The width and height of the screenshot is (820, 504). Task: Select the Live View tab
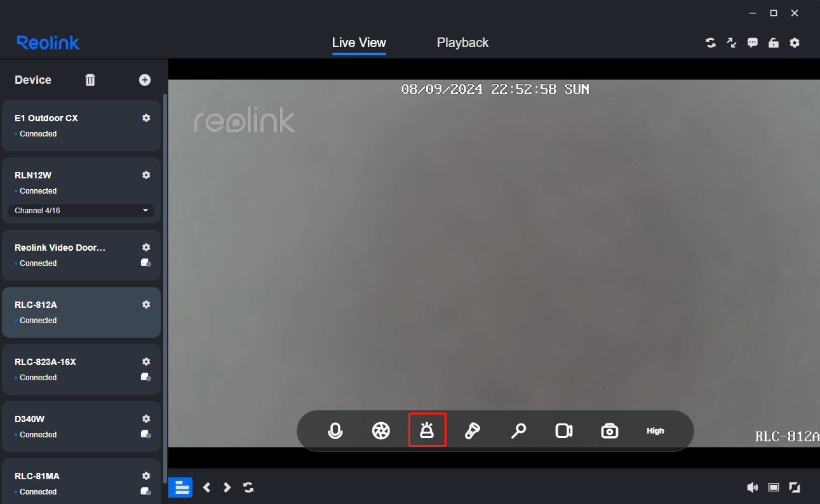[359, 43]
